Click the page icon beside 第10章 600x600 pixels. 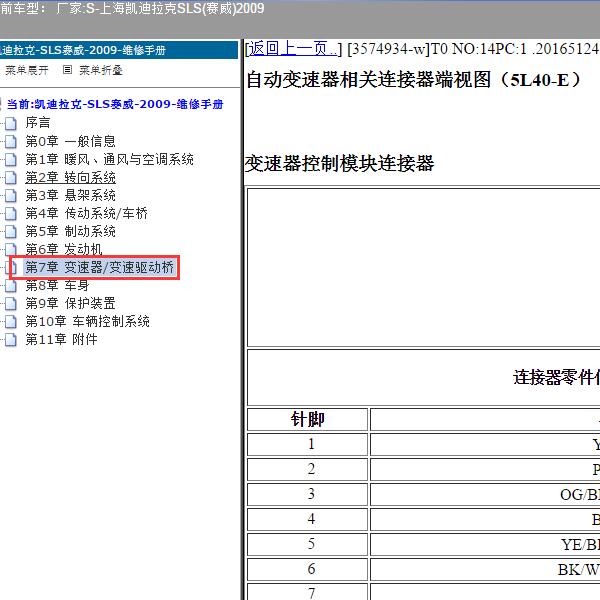(11, 321)
